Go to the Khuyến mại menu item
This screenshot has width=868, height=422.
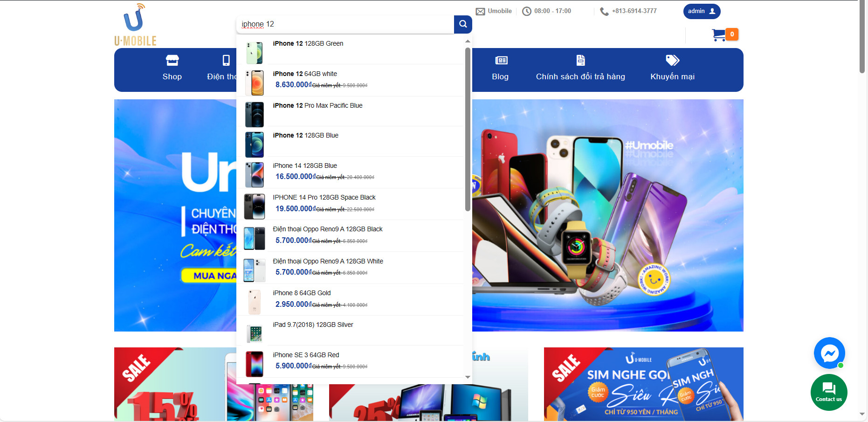coord(672,76)
